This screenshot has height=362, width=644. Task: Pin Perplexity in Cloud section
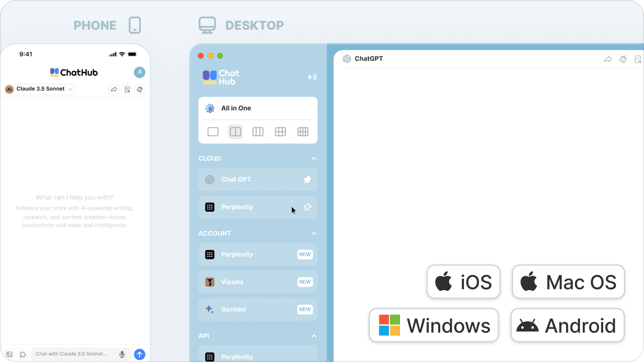[307, 207]
